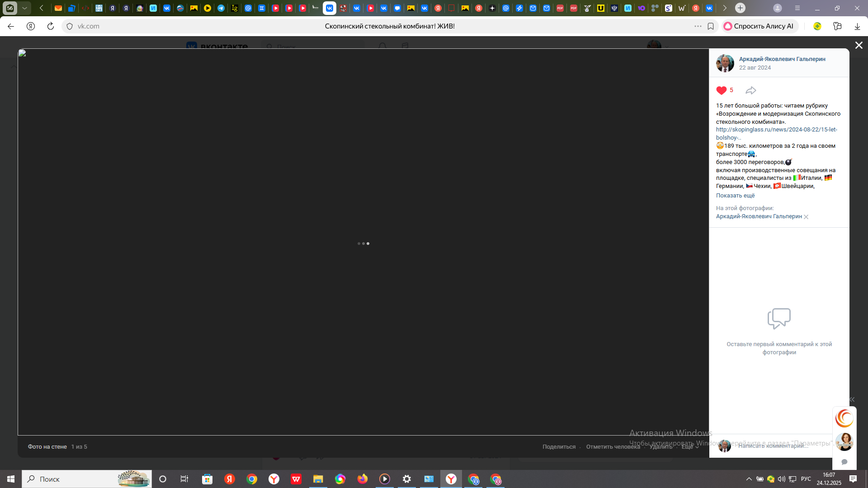Click the bookmark icon in address bar
This screenshot has height=488, width=868.
pyautogui.click(x=711, y=26)
